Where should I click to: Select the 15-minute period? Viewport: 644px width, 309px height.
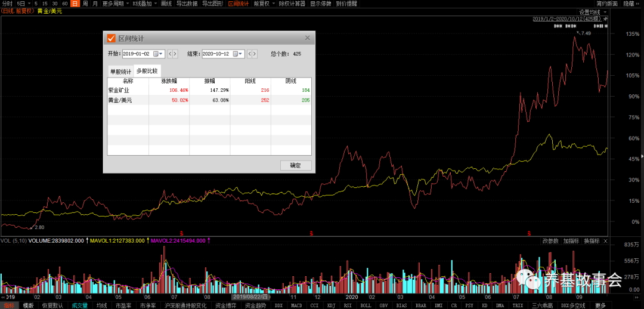[x=45, y=4]
